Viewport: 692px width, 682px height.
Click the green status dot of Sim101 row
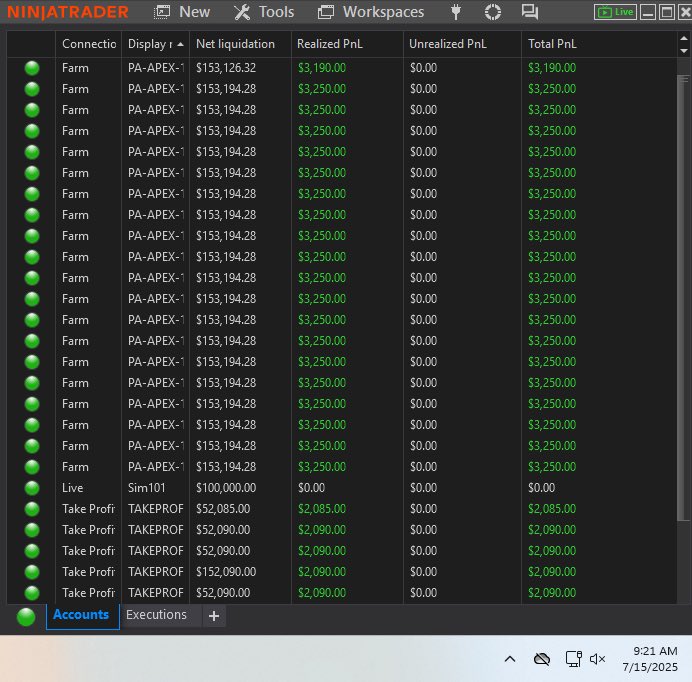point(32,488)
